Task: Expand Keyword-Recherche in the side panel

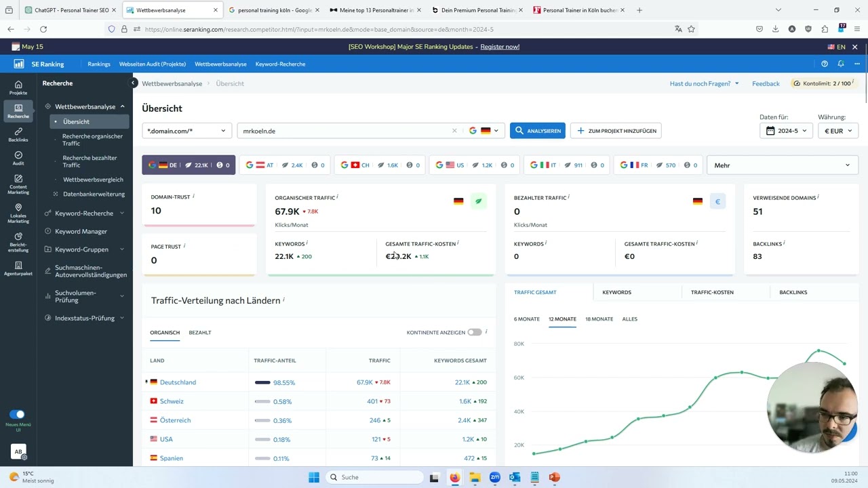Action: tap(122, 213)
